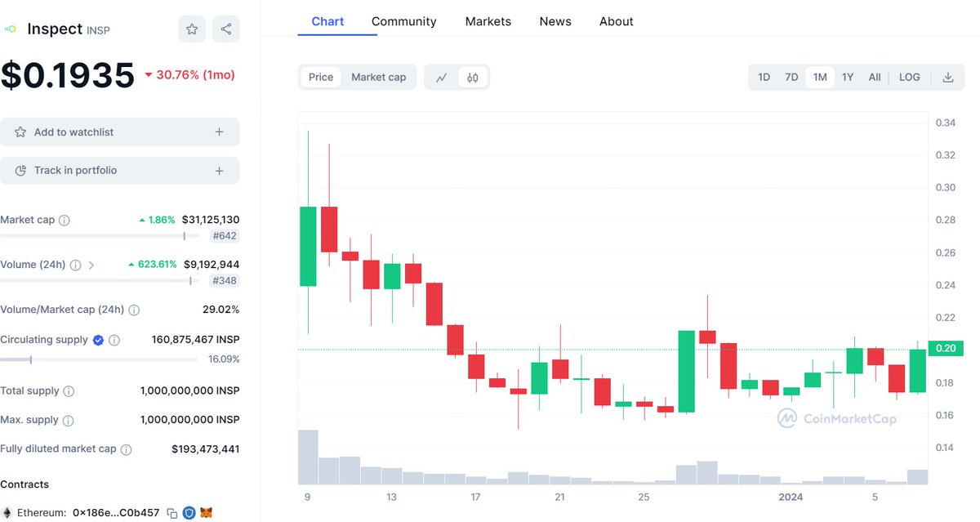Open Total supply info icon
This screenshot has height=522, width=980.
pyautogui.click(x=69, y=391)
